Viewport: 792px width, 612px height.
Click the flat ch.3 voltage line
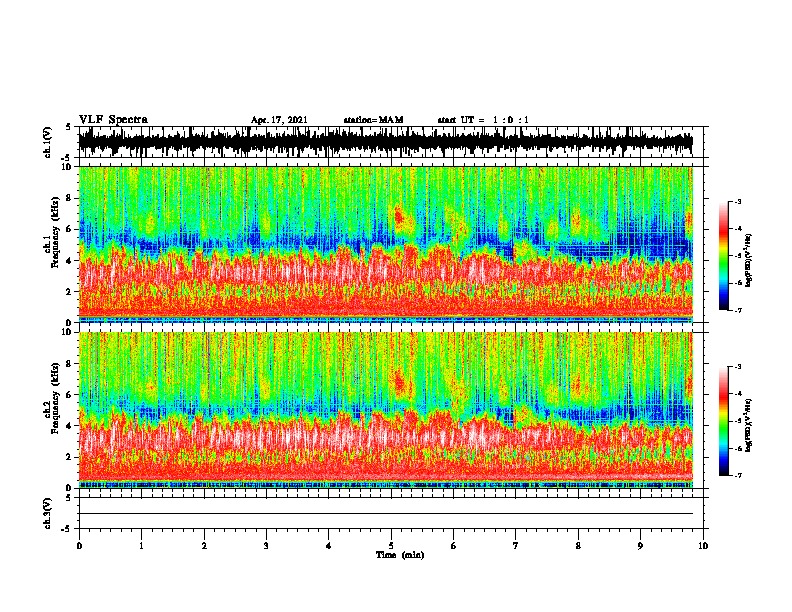click(x=386, y=514)
